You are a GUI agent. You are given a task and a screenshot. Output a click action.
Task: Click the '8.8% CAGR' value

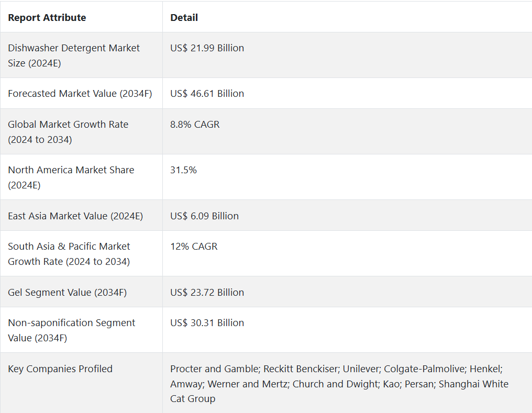[x=195, y=124]
